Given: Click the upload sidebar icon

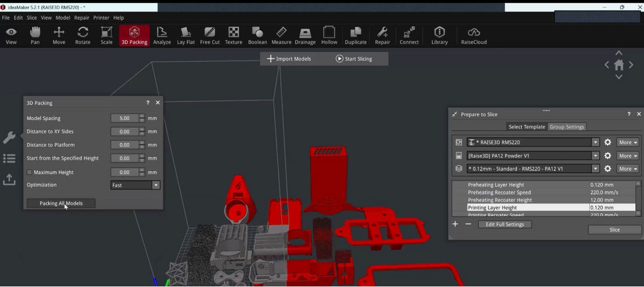Looking at the screenshot, I should (9, 179).
